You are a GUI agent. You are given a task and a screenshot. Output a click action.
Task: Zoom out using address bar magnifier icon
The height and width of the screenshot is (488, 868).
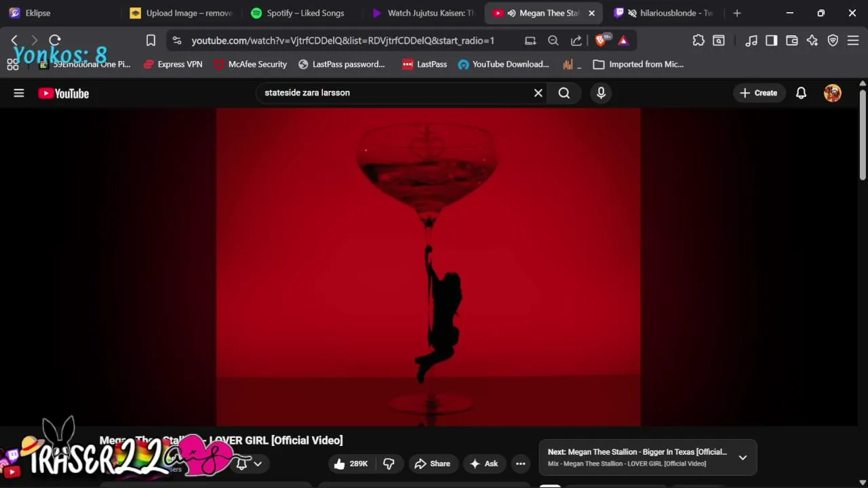[553, 41]
